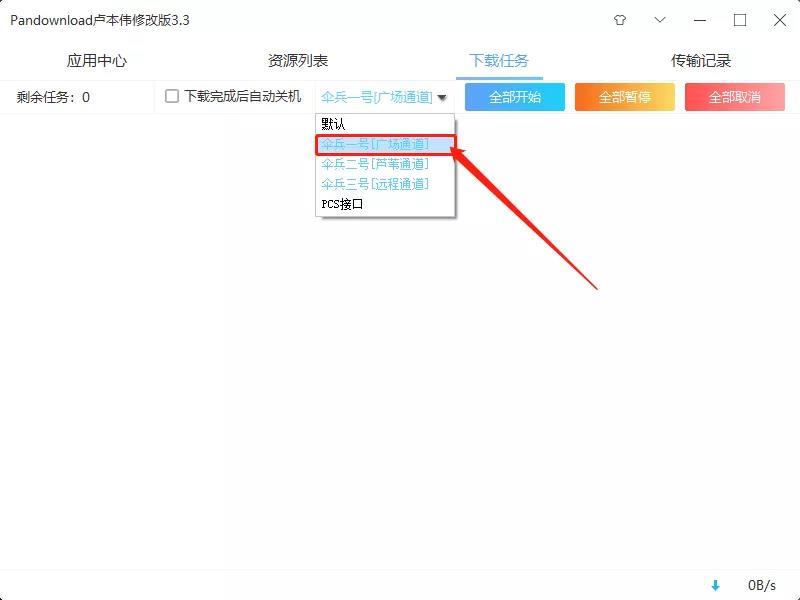800x600 pixels.
Task: Hit the red 全部取消 button
Action: click(735, 97)
